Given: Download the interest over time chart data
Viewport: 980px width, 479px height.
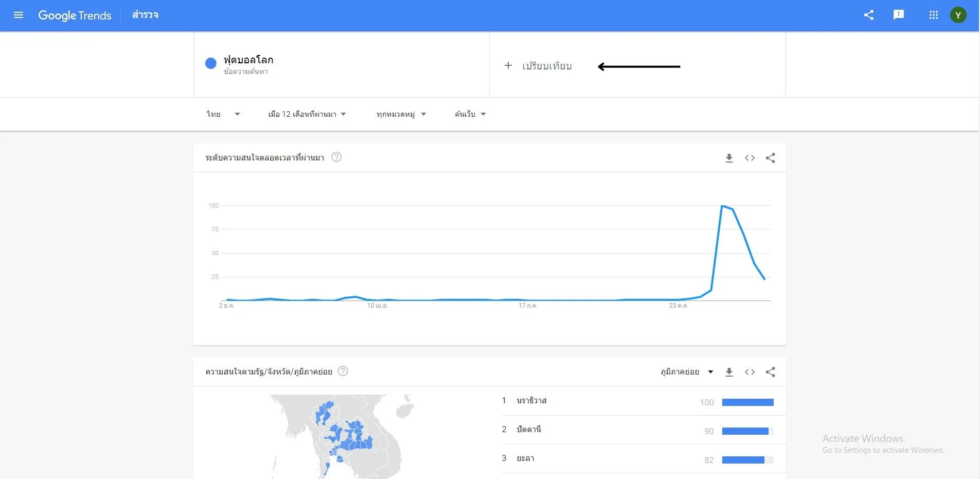Looking at the screenshot, I should click(729, 158).
